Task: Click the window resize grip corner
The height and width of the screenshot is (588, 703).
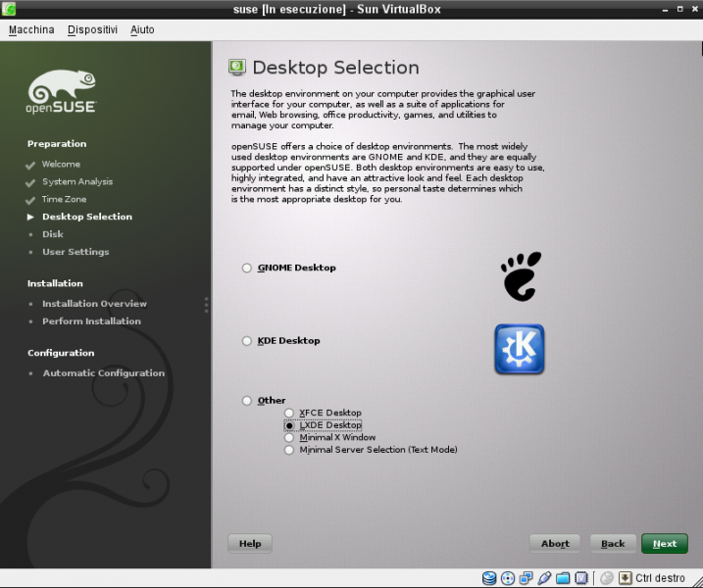Action: click(x=696, y=581)
